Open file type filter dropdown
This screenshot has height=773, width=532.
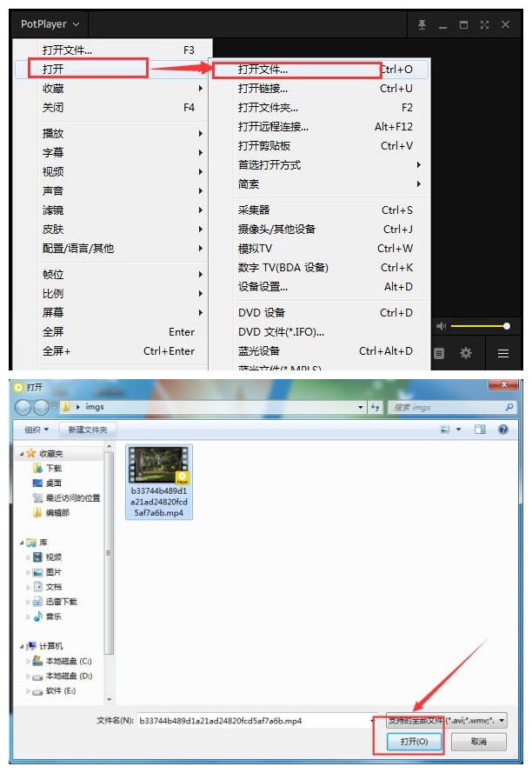pos(447,721)
